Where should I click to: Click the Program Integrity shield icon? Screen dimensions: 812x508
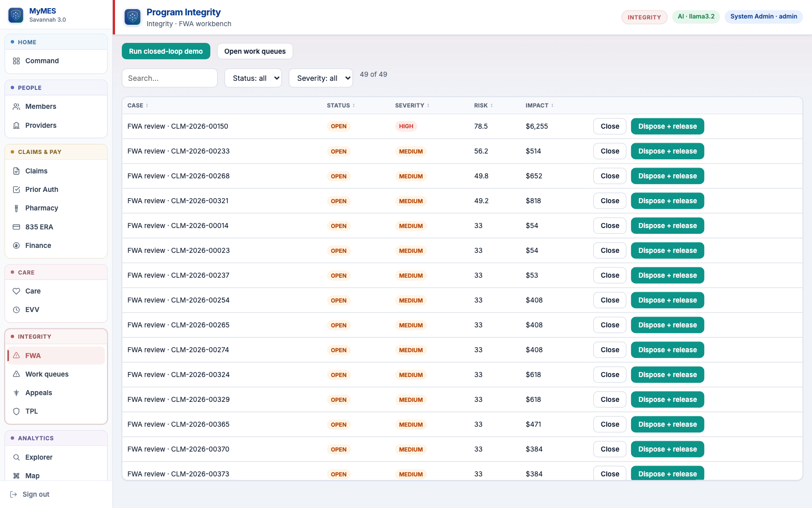point(133,17)
